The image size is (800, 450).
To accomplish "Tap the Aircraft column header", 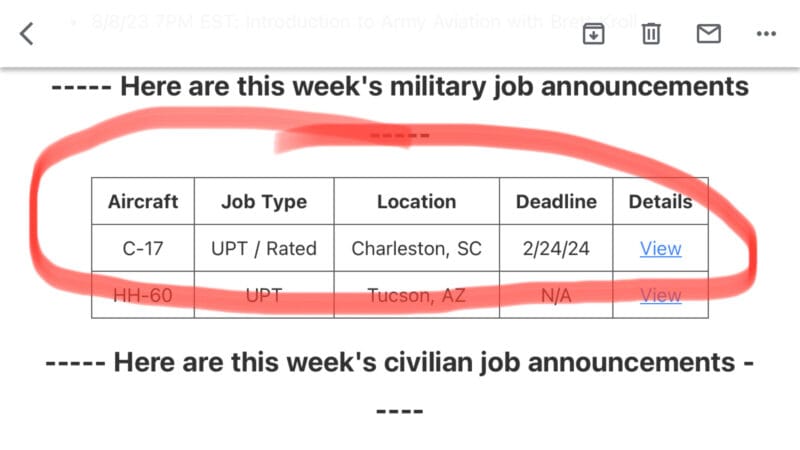I will 143,201.
